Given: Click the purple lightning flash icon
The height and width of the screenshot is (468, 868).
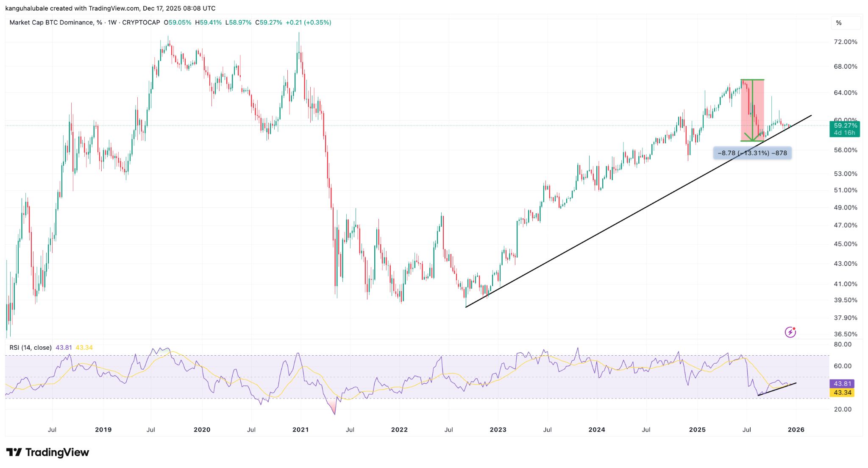Looking at the screenshot, I should 790,332.
